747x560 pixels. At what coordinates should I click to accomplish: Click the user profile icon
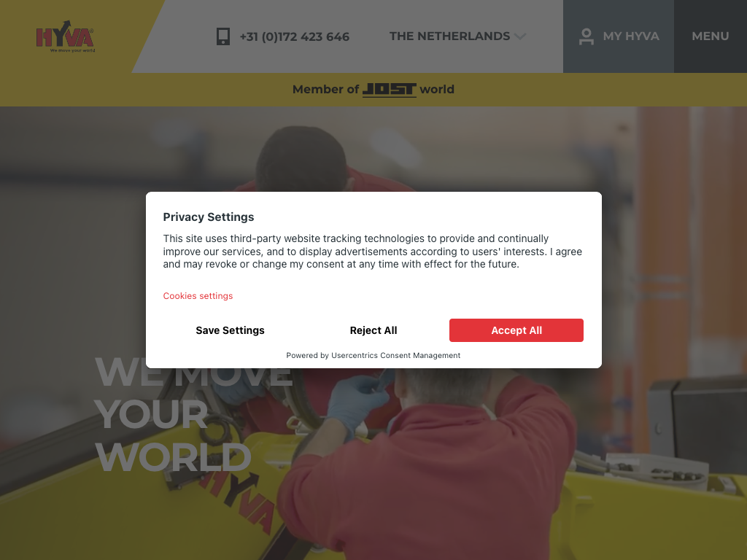point(586,36)
